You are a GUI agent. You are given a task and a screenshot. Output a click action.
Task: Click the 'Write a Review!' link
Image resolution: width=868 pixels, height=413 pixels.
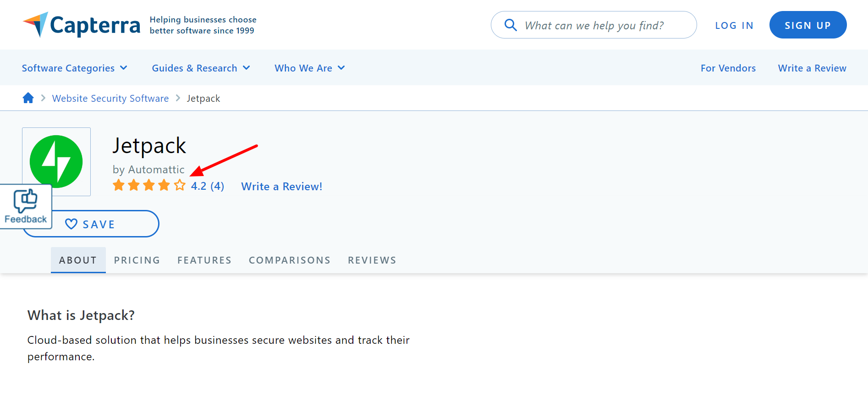[x=282, y=187]
